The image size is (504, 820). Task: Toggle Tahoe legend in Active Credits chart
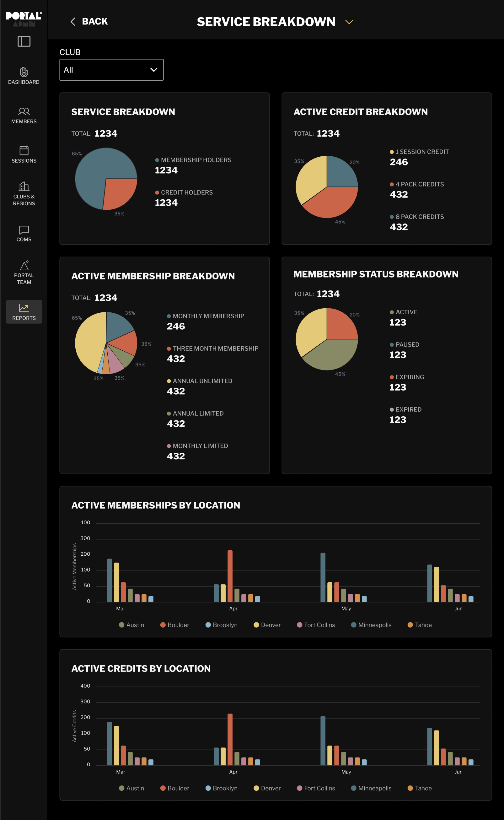coord(419,788)
